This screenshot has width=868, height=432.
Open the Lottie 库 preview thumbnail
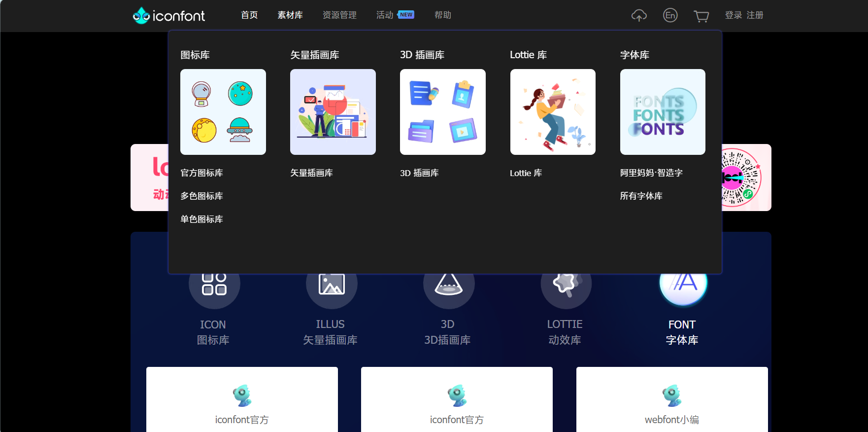553,112
